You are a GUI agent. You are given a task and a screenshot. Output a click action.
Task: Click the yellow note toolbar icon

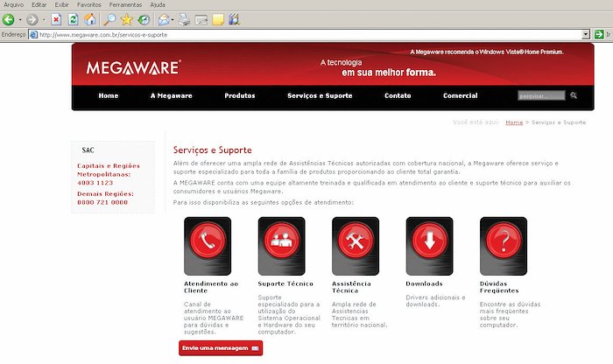pyautogui.click(x=218, y=19)
